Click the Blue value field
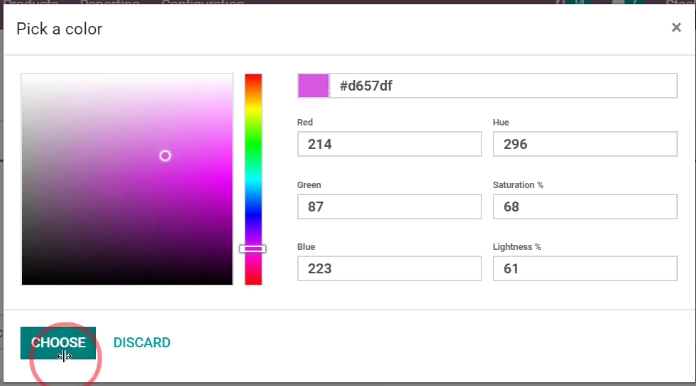Screen dimensions: 696x386 pos(389,268)
